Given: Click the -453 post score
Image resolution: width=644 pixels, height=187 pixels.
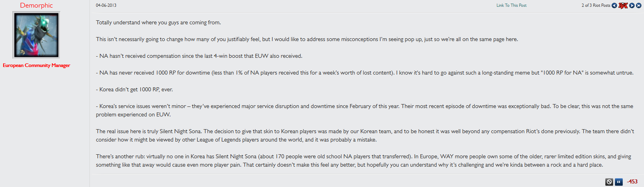Looking at the screenshot, I should [632, 181].
